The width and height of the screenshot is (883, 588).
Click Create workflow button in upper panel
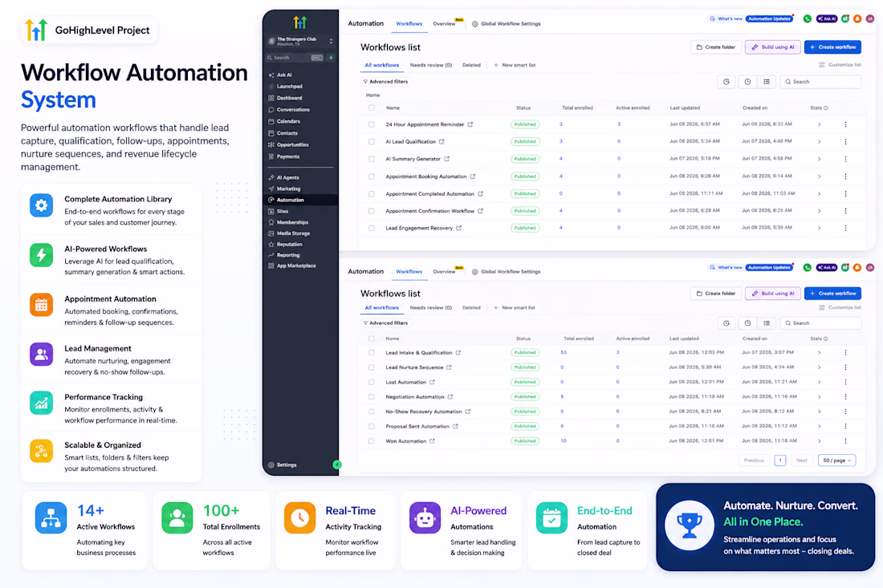(x=832, y=47)
